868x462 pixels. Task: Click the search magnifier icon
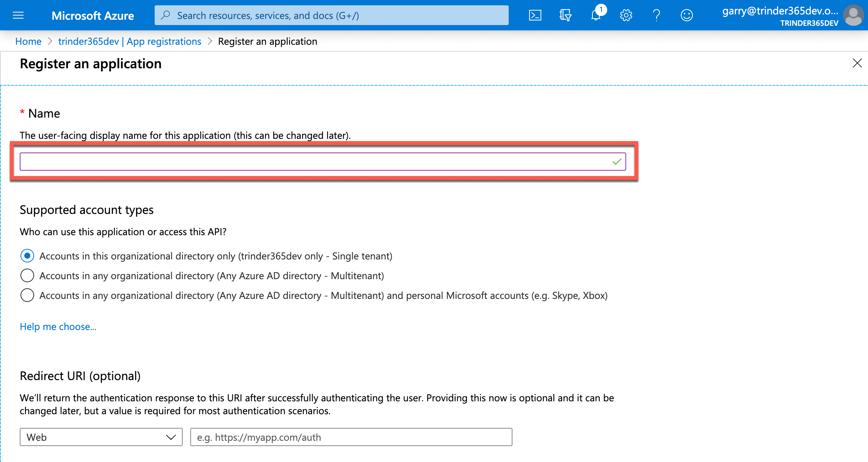coord(165,15)
